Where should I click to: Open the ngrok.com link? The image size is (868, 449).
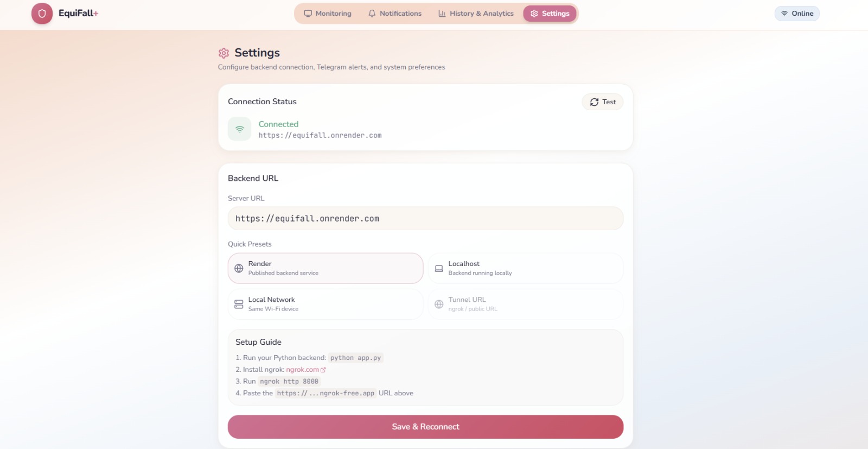(x=303, y=370)
